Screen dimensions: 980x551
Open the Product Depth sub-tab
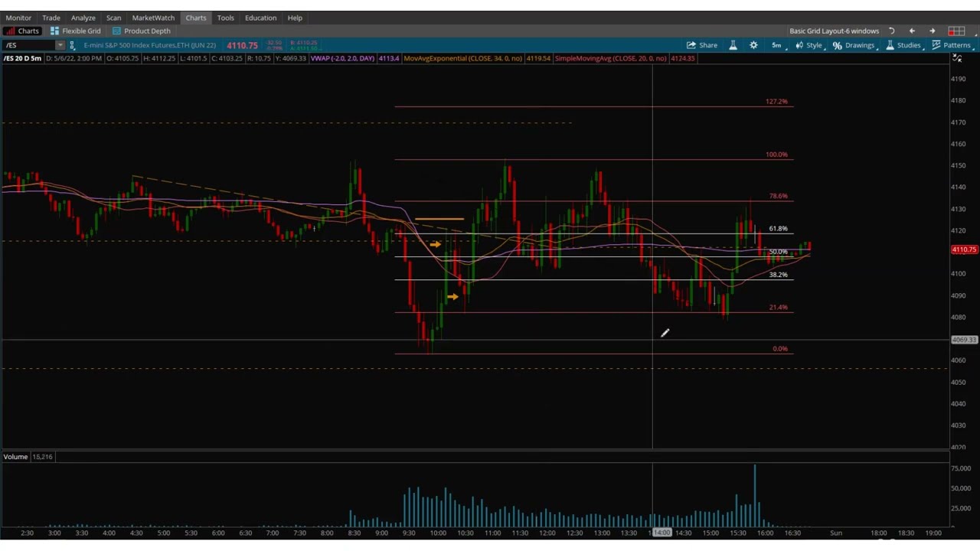click(x=141, y=31)
